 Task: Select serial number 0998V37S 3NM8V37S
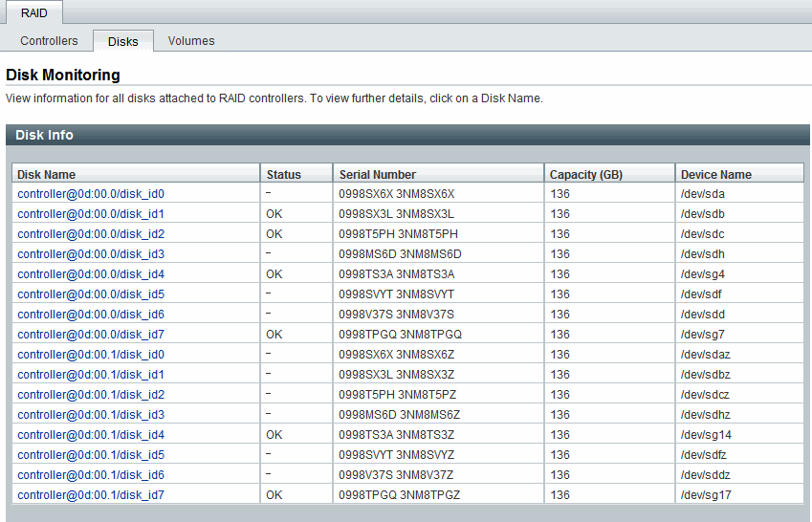point(397,315)
